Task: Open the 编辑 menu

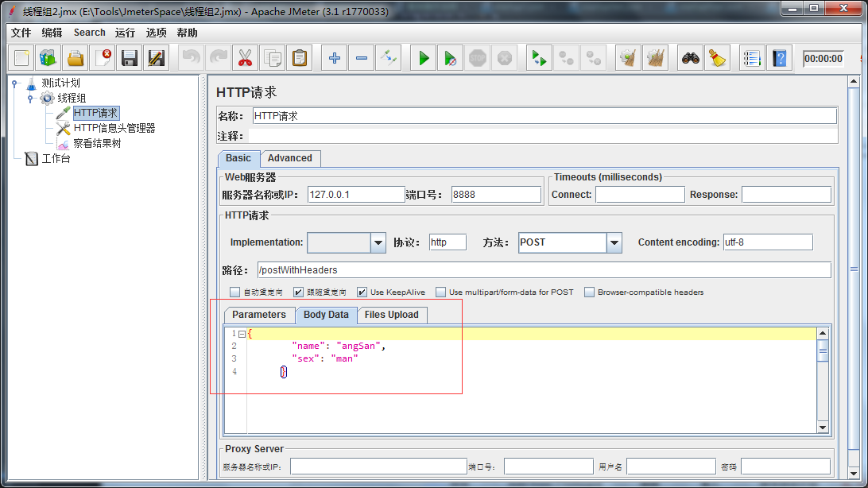Action: pos(52,33)
